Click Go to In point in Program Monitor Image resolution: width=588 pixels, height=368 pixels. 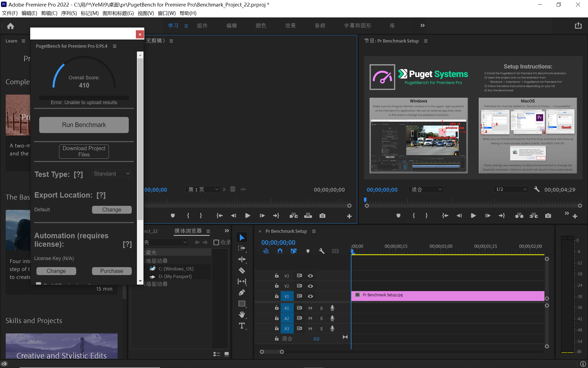point(445,216)
